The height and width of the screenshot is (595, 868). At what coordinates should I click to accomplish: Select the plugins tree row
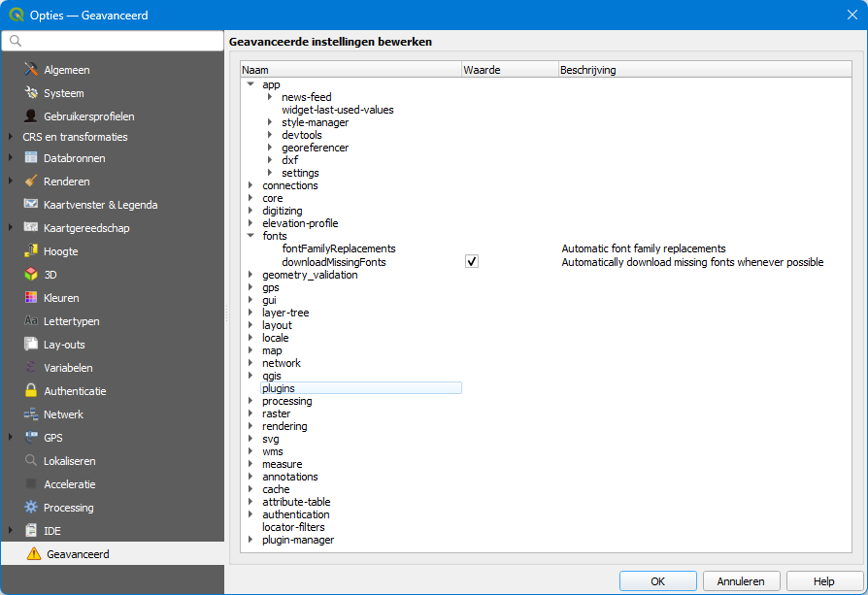pyautogui.click(x=361, y=388)
